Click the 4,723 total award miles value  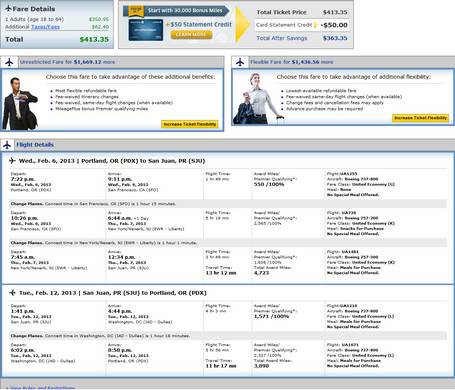point(261,273)
